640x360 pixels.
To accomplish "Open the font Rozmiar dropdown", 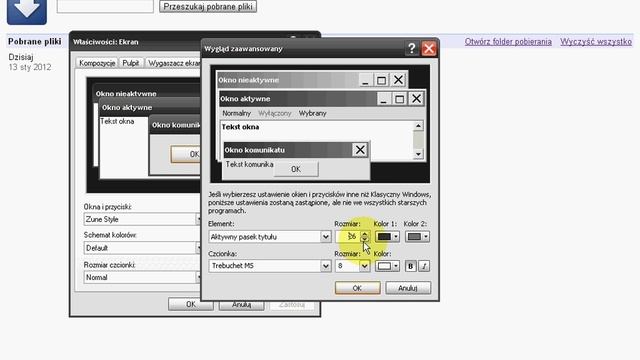I will (x=364, y=267).
